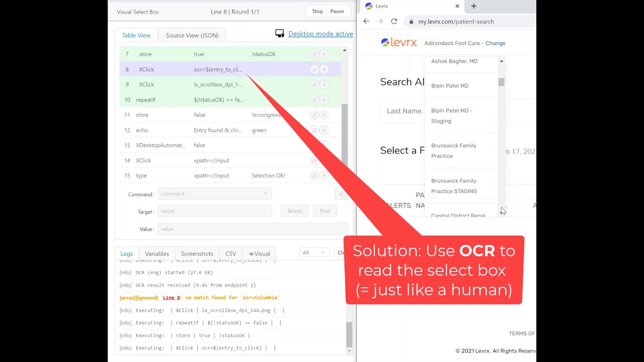
Task: Toggle comment on row 9 XClick command
Action: pos(314,84)
